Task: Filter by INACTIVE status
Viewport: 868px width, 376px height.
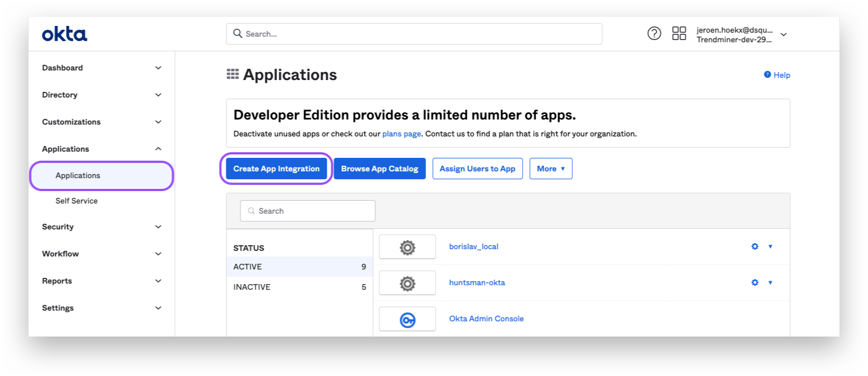Action: [x=252, y=287]
